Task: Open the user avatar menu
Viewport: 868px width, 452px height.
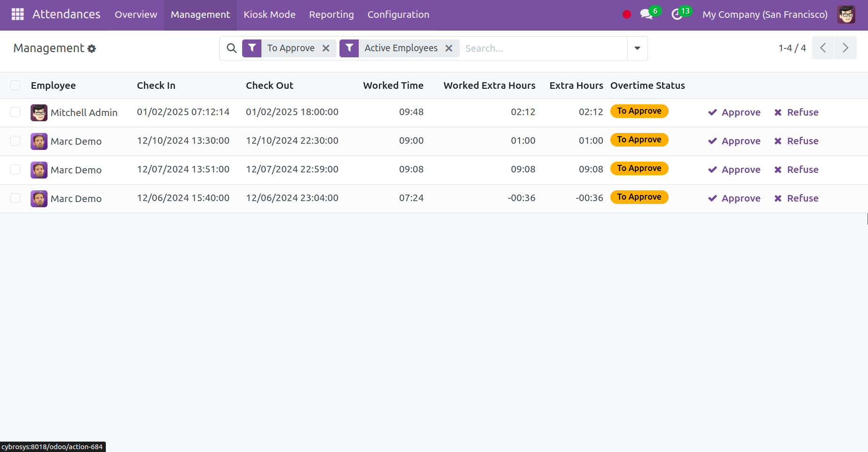Action: (846, 15)
